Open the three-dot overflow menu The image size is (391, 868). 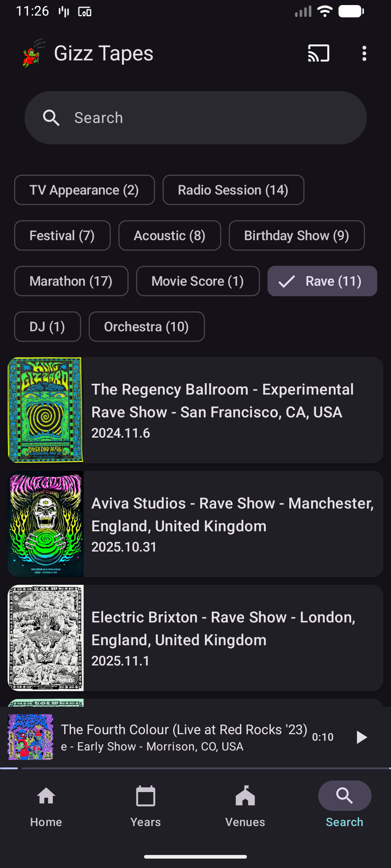click(x=364, y=54)
